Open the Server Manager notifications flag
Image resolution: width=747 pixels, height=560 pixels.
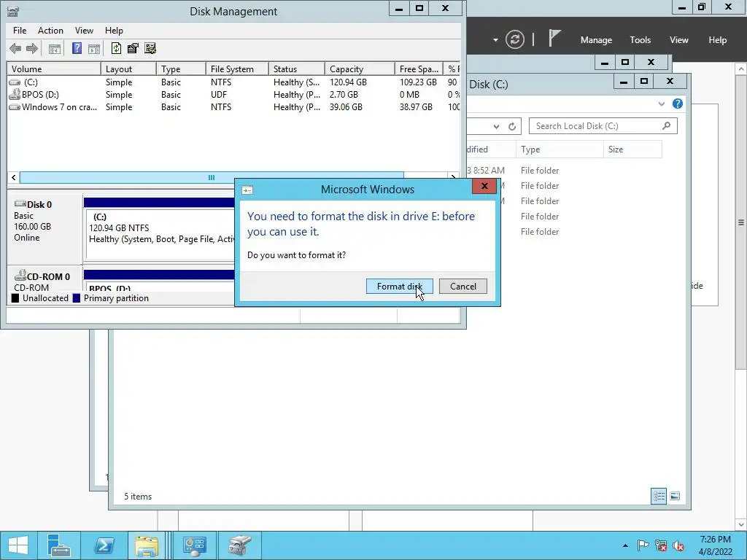554,38
